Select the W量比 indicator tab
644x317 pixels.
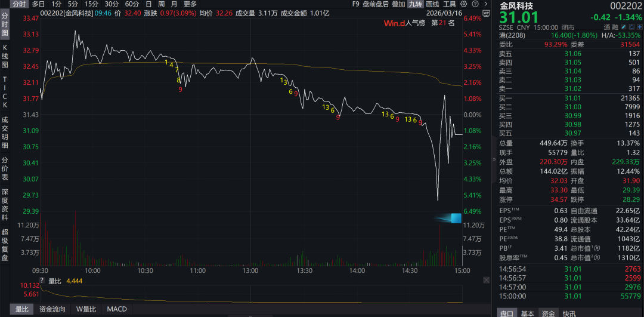[x=86, y=309]
